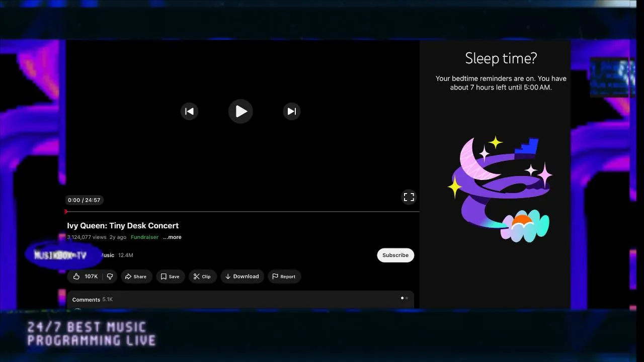Download the video

(242, 277)
